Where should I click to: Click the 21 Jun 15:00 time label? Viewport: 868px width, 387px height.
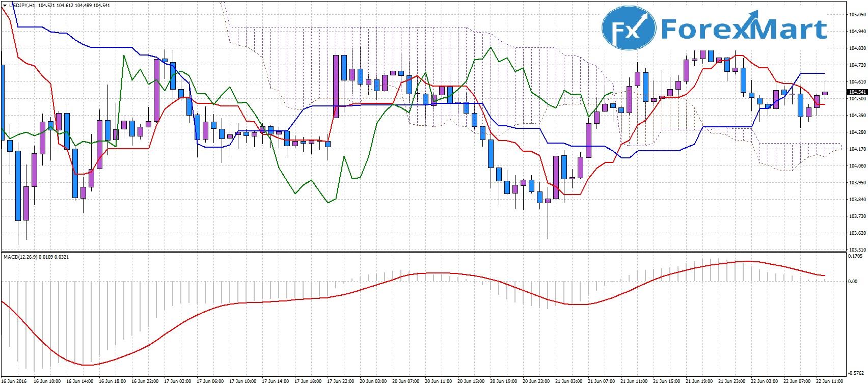[667, 381]
